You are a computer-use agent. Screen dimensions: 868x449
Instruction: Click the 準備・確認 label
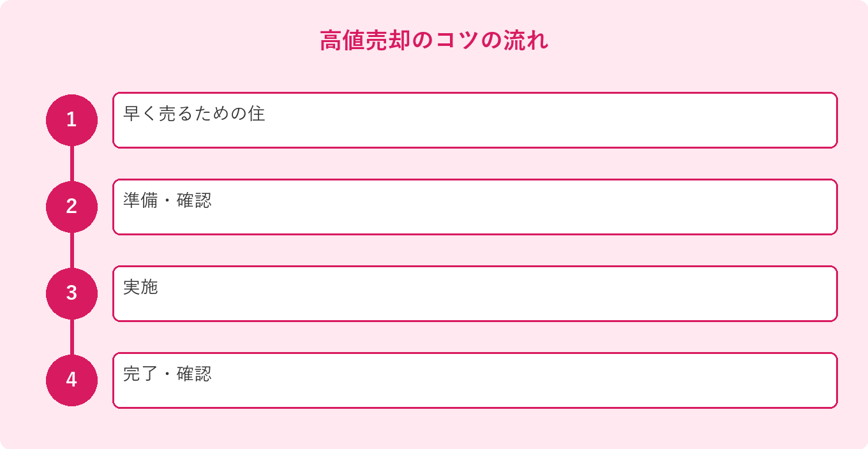click(167, 200)
